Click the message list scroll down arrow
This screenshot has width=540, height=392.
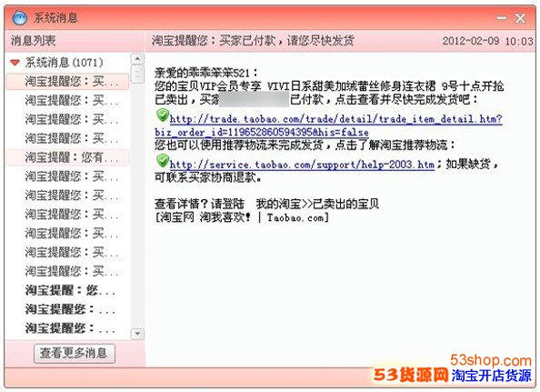pos(137,334)
